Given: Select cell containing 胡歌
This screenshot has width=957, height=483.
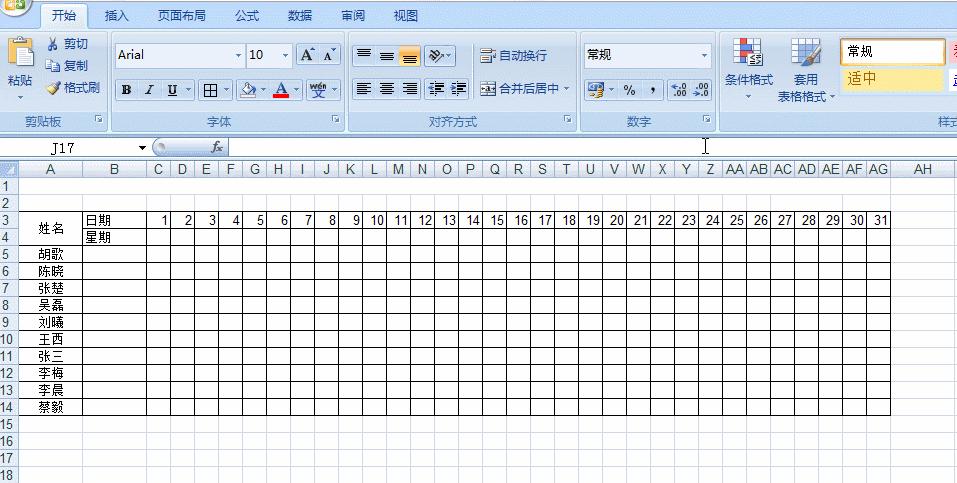Looking at the screenshot, I should point(51,254).
